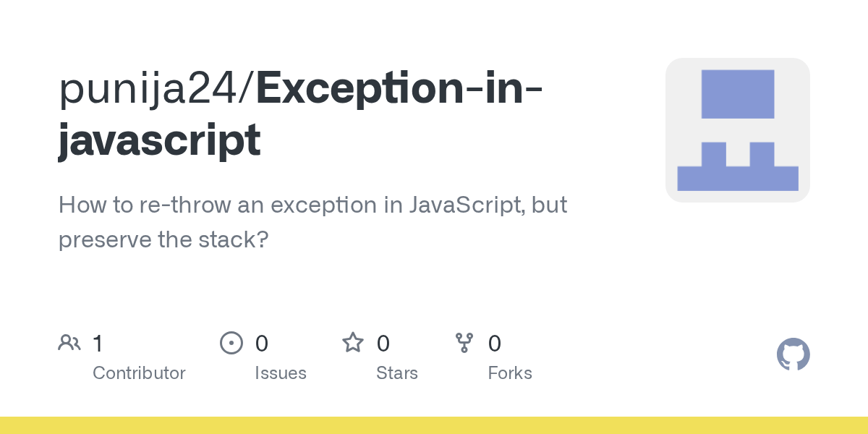Click the forks count 0

click(495, 343)
